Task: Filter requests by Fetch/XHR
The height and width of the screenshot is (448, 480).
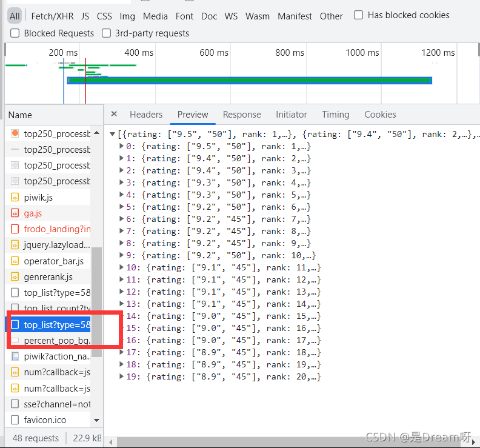Action: (52, 16)
